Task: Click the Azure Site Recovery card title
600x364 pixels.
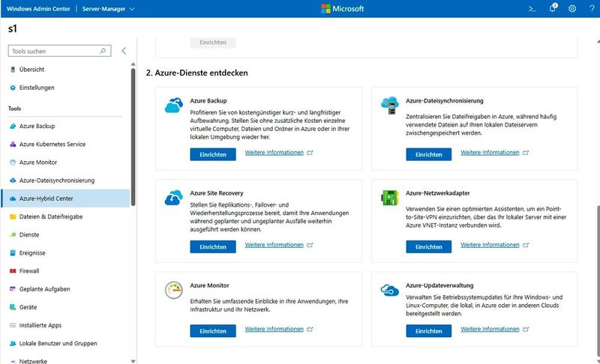Action: (217, 193)
